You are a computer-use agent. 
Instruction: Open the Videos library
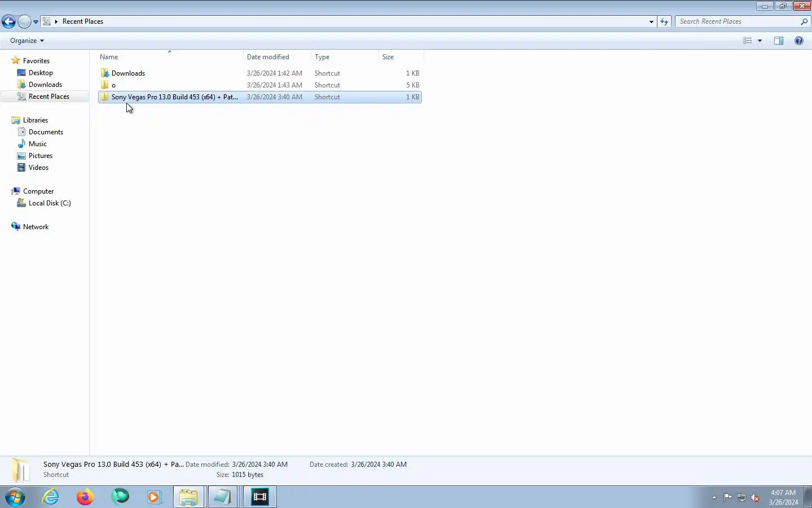tap(38, 168)
